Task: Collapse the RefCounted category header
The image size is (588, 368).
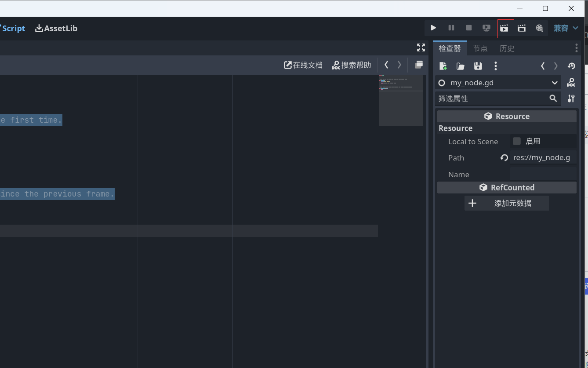Action: 507,187
